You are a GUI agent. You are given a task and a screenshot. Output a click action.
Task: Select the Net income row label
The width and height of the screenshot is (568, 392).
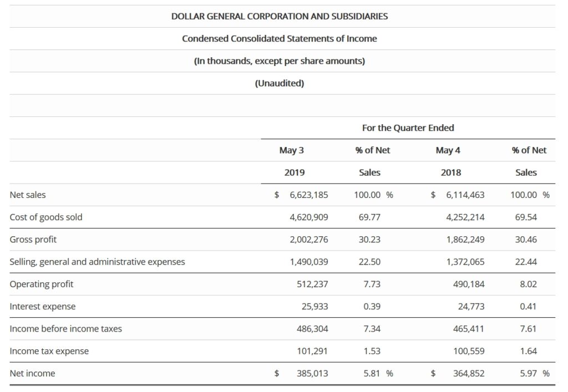[33, 374]
